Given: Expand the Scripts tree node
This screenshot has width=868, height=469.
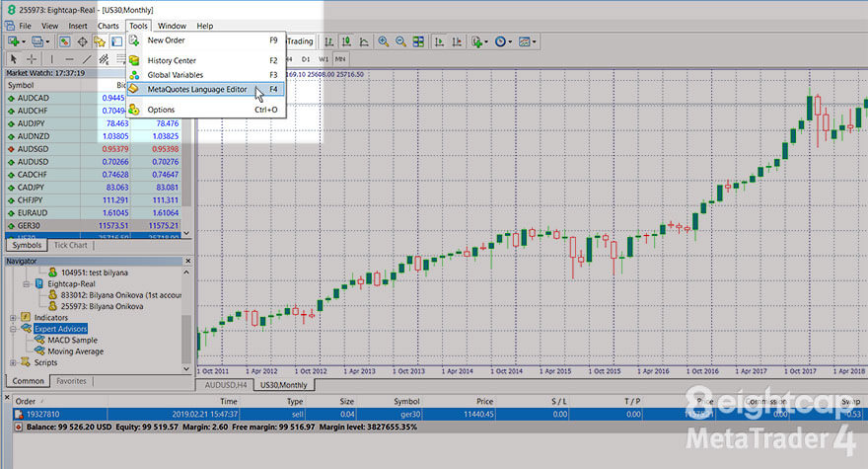Looking at the screenshot, I should point(13,362).
